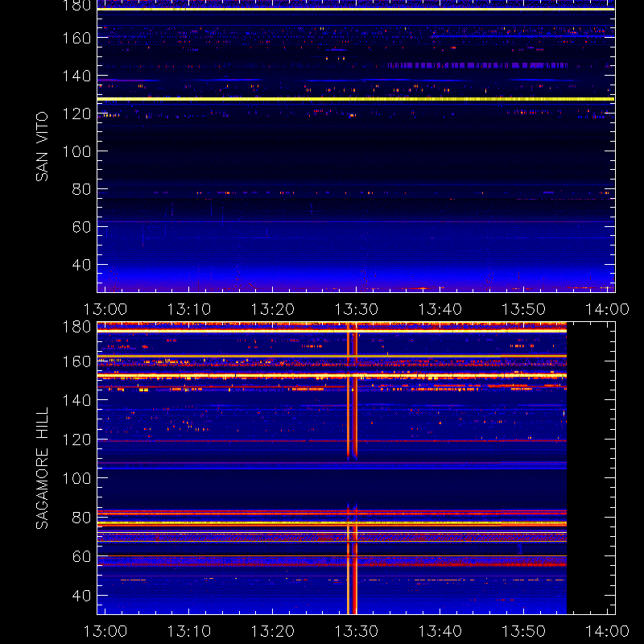Pick the 180 tick label on Sagamore Hill axis

(76, 327)
